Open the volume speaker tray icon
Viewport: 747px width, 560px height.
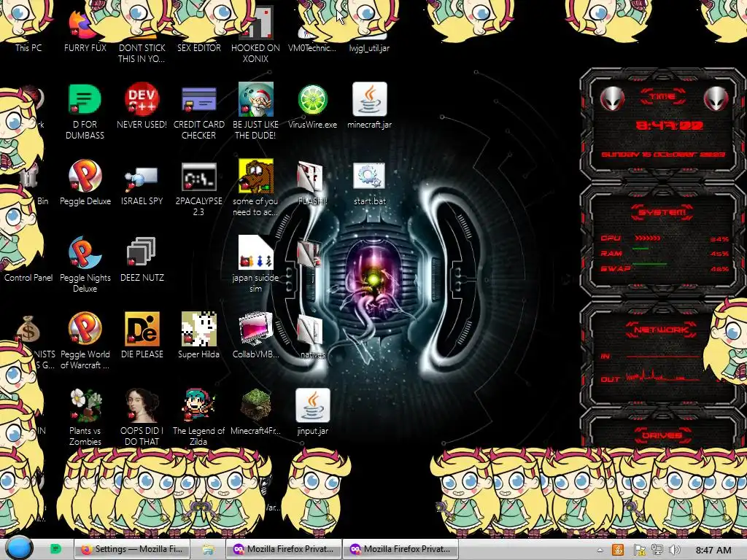[674, 550]
